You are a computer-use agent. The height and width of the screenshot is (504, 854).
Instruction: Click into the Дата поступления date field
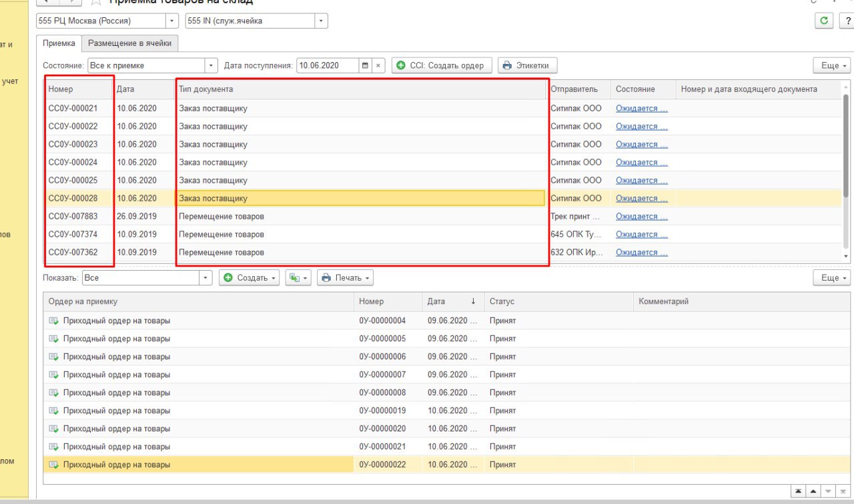coord(327,65)
